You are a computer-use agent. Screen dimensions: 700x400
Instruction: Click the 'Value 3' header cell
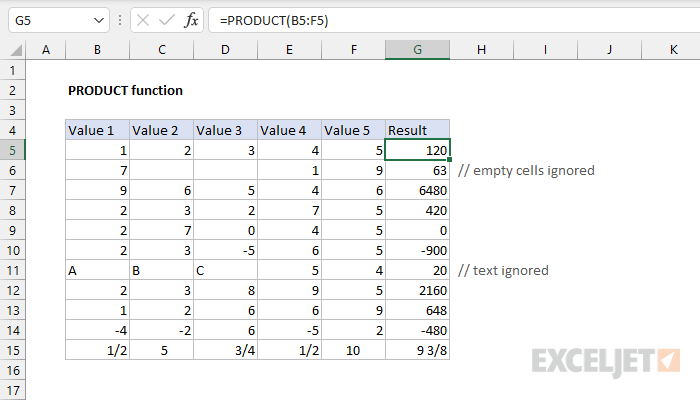(225, 130)
